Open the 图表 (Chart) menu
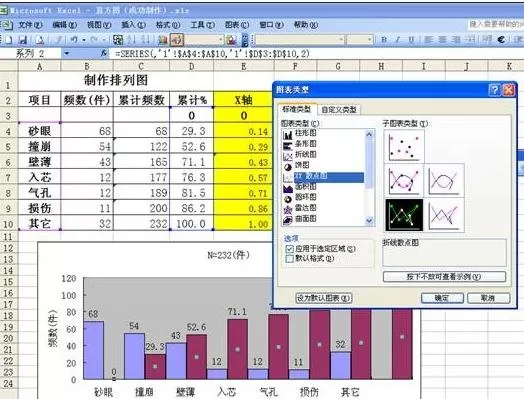 237,25
